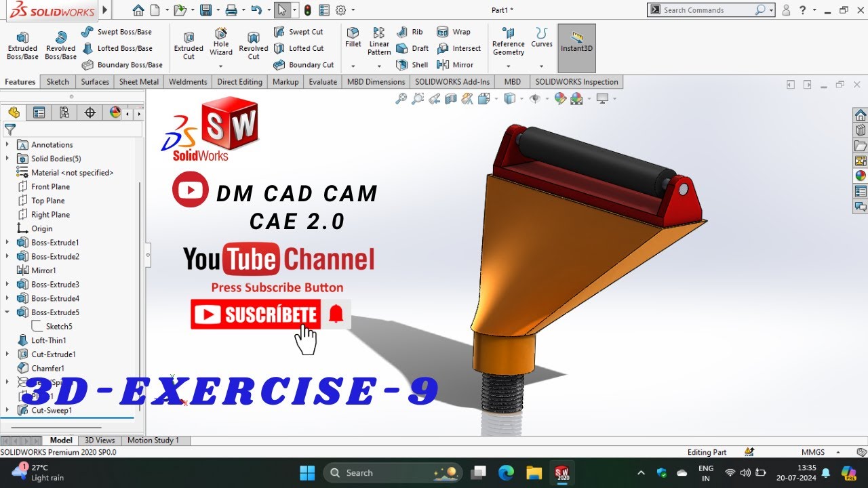Open the Direct Editing tab

pyautogui.click(x=239, y=82)
